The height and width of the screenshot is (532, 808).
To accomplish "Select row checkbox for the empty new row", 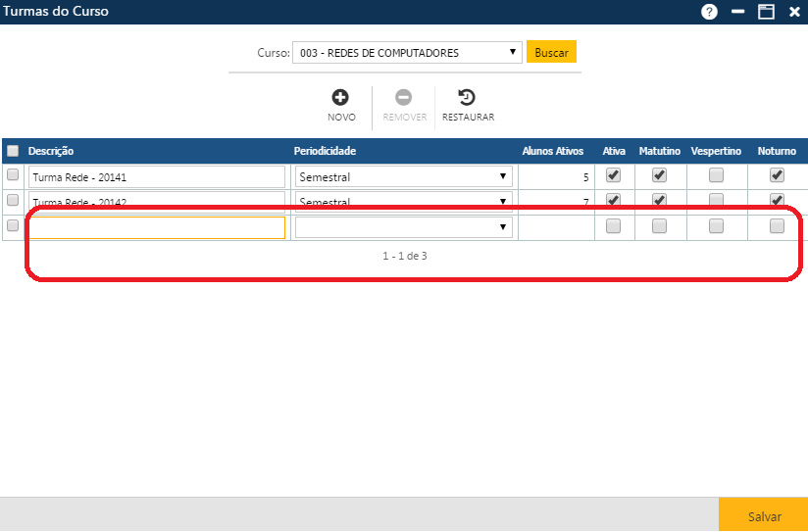I will point(13,225).
